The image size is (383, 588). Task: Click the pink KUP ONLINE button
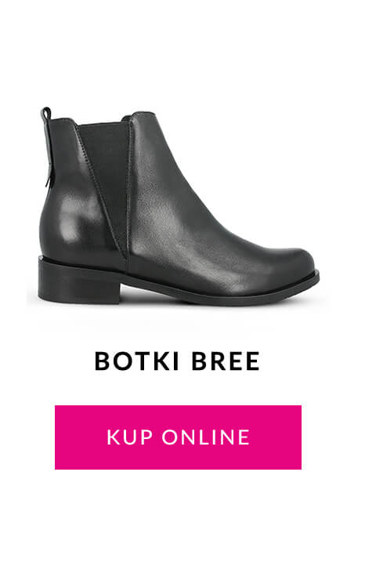(x=178, y=437)
